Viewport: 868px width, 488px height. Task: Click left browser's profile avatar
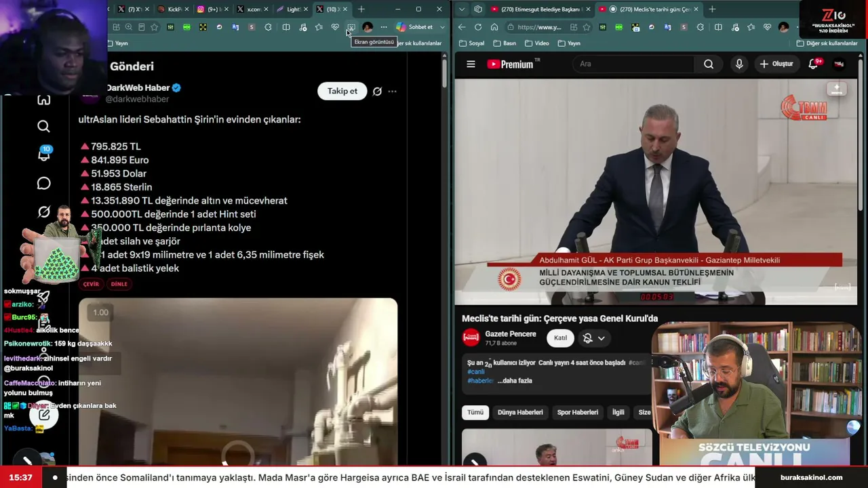(368, 27)
